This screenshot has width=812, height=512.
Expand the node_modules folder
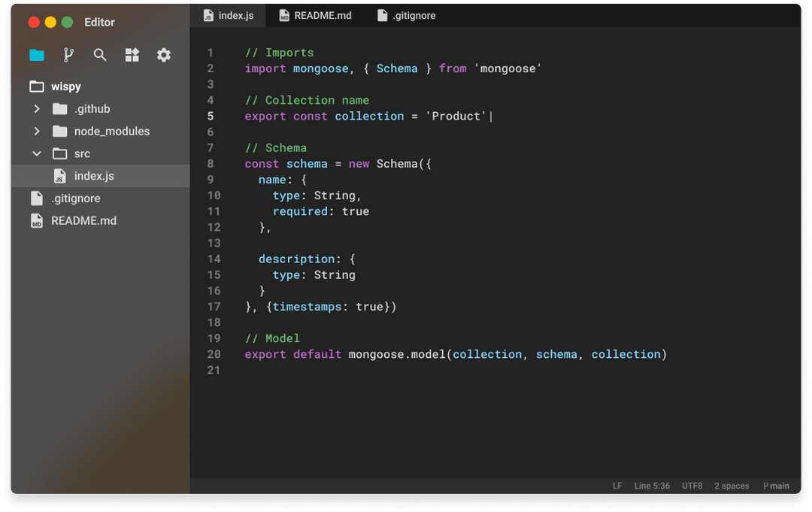(36, 131)
